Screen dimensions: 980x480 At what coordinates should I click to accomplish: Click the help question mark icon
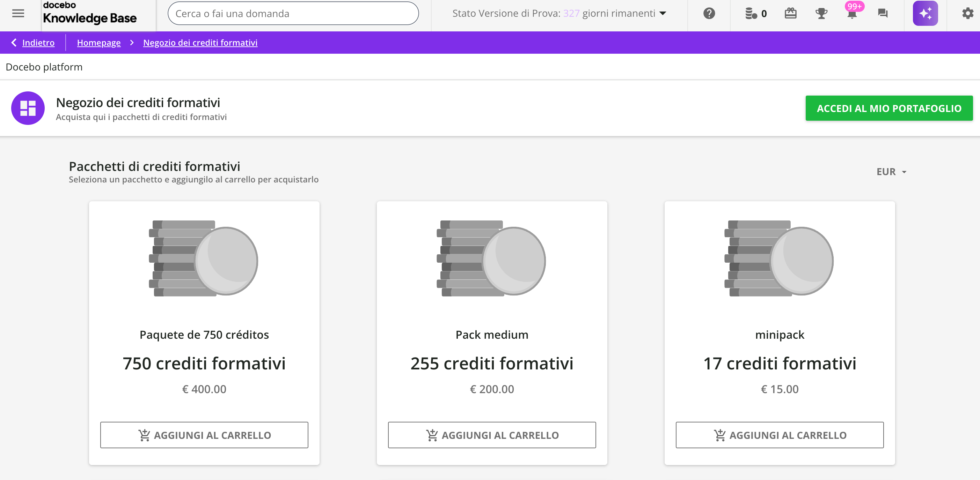pyautogui.click(x=709, y=13)
